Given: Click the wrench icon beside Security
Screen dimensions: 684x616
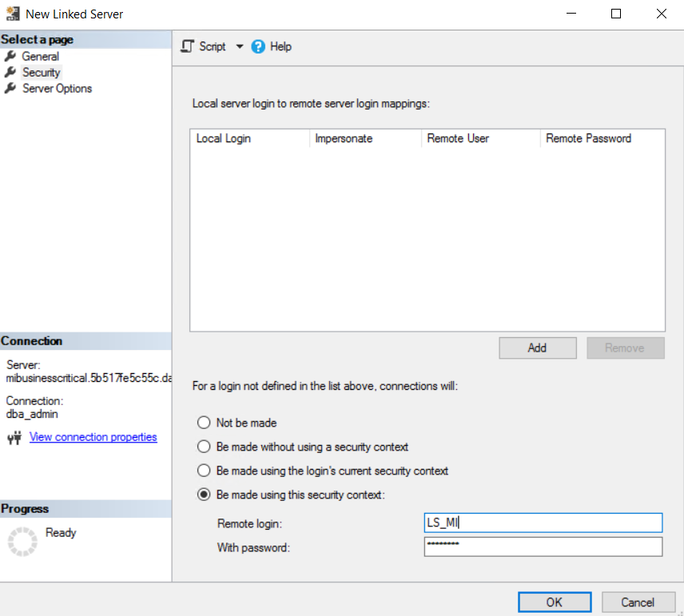Looking at the screenshot, I should (10, 73).
